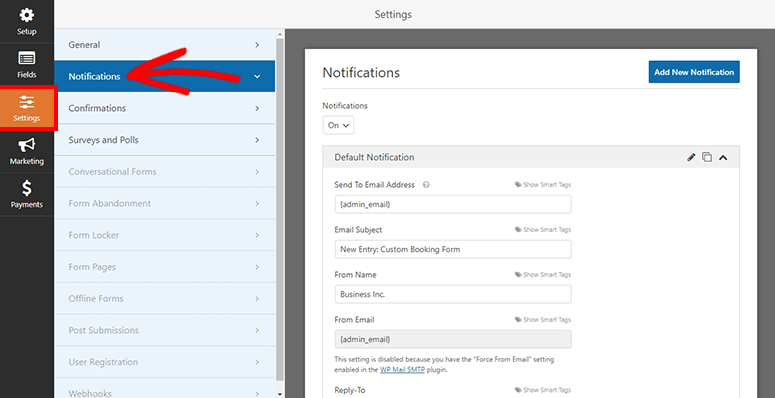The height and width of the screenshot is (398, 775).
Task: Open the WP Mail SMTP link
Action: 402,370
